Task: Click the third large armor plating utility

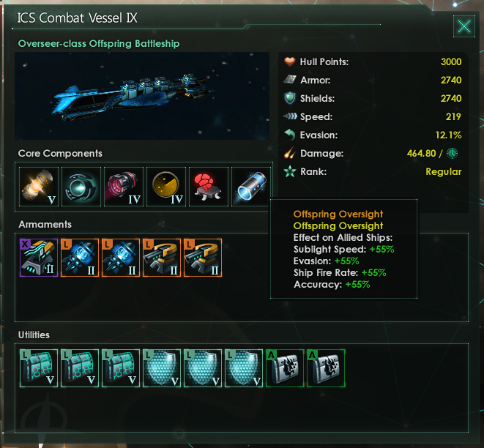Action: pos(121,368)
